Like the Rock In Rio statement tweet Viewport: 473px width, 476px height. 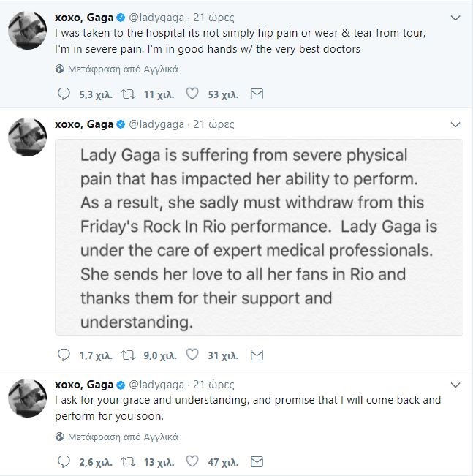tap(193, 355)
